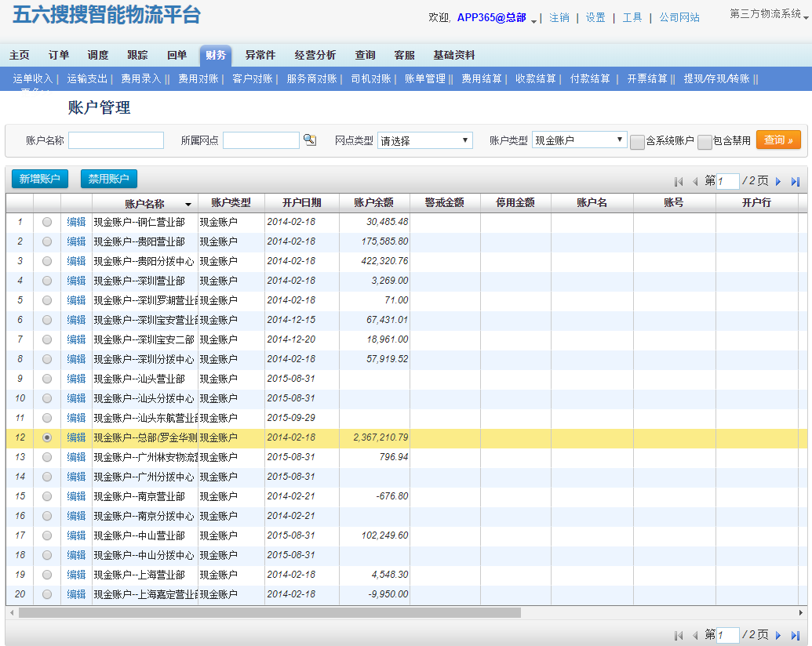812x646 pixels.
Task: Open the 基础资料 tab
Action: [x=454, y=56]
